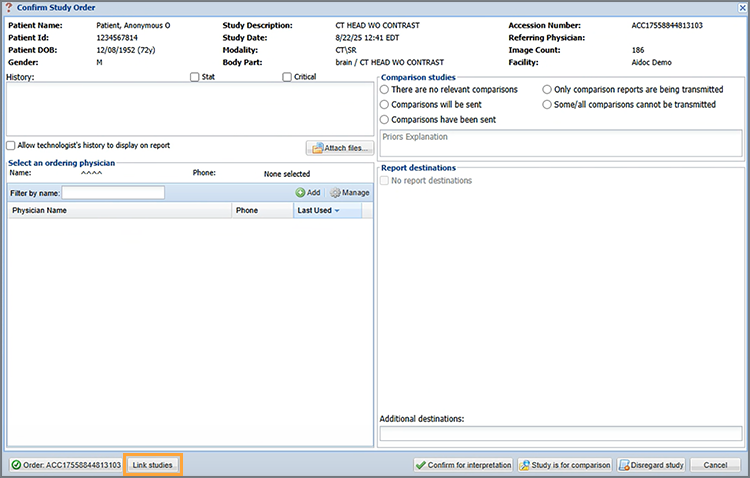Image resolution: width=750 pixels, height=478 pixels.
Task: Allow technologist's history to display on report
Action: point(11,145)
